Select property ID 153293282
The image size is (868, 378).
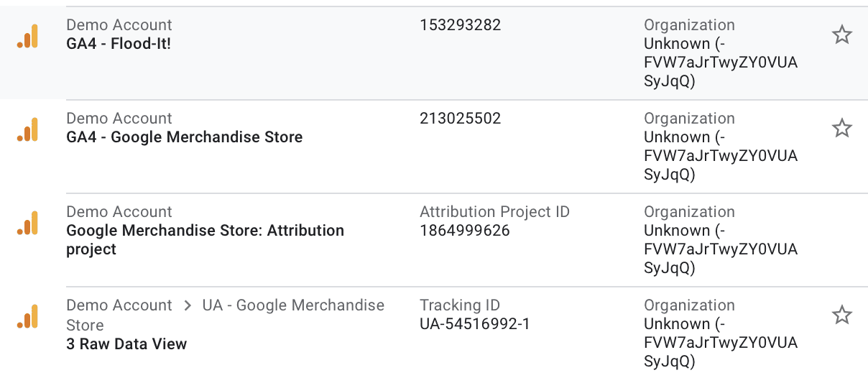pos(461,25)
